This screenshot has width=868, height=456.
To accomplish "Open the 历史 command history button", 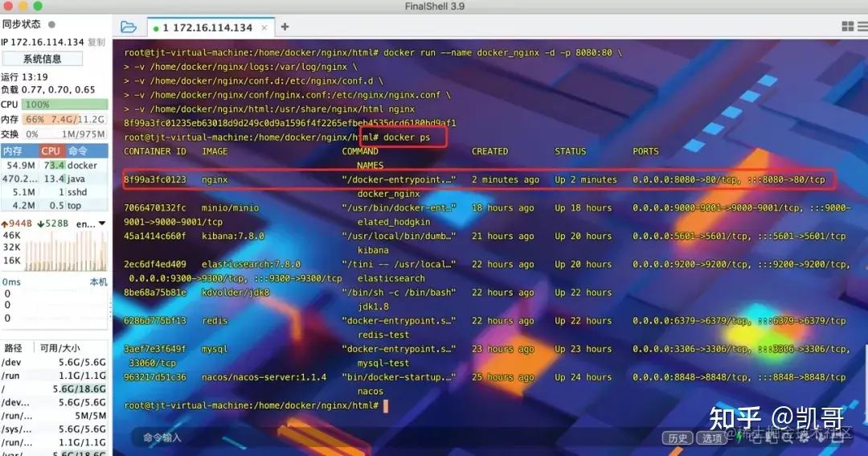I will [x=678, y=438].
